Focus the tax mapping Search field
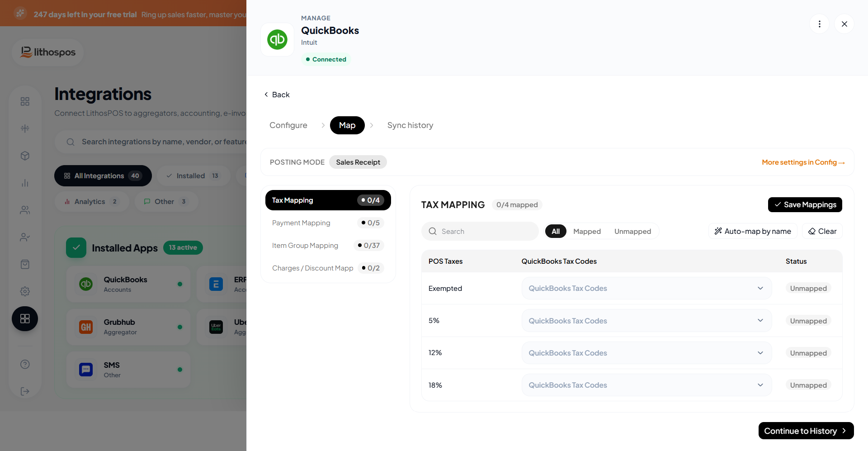 (480, 231)
